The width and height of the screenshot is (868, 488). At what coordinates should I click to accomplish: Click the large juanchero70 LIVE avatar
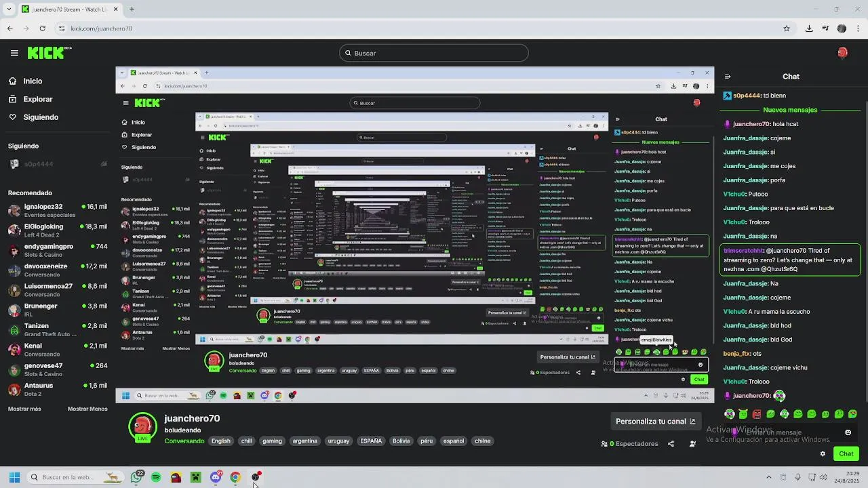[x=142, y=427]
